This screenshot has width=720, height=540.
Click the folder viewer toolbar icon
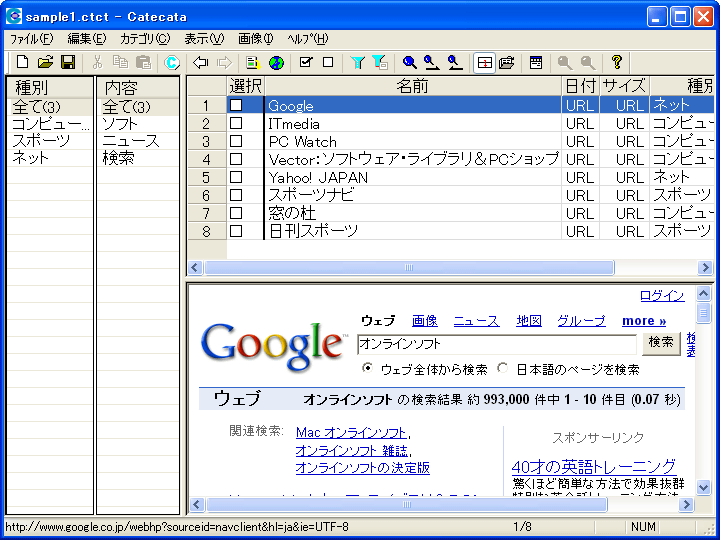(506, 62)
